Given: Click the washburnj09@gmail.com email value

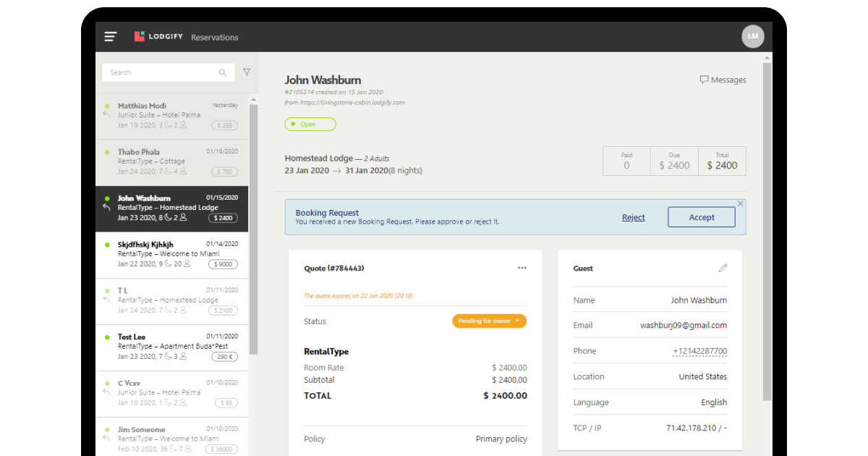Looking at the screenshot, I should point(684,326).
